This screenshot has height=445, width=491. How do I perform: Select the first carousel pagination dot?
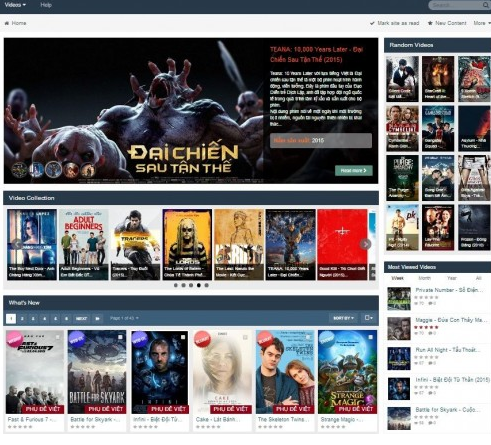coord(176,285)
